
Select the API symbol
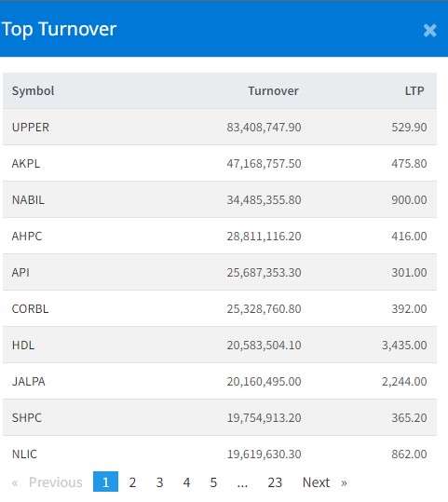pyautogui.click(x=20, y=273)
